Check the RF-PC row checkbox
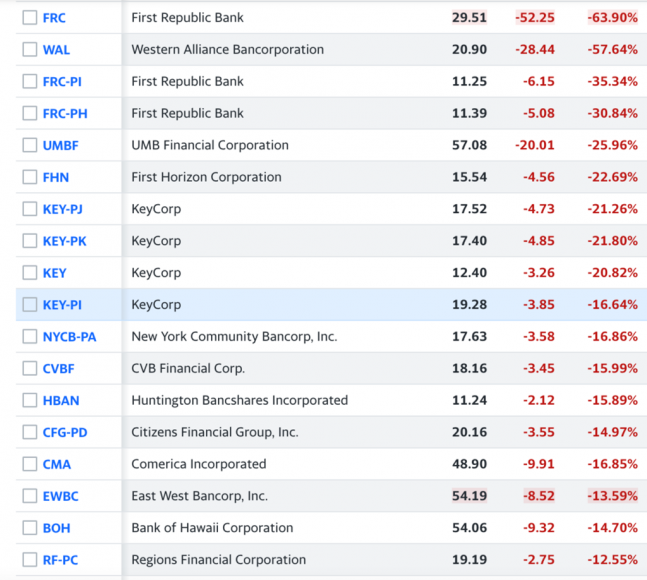Screen dimensions: 647x580 pyautogui.click(x=29, y=560)
